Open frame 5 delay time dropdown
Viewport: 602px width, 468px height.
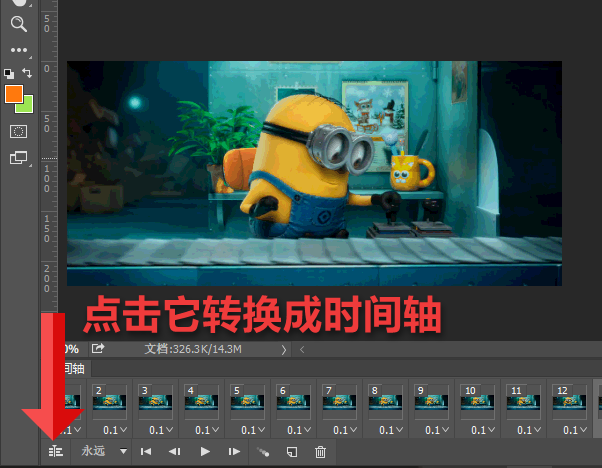(253, 430)
